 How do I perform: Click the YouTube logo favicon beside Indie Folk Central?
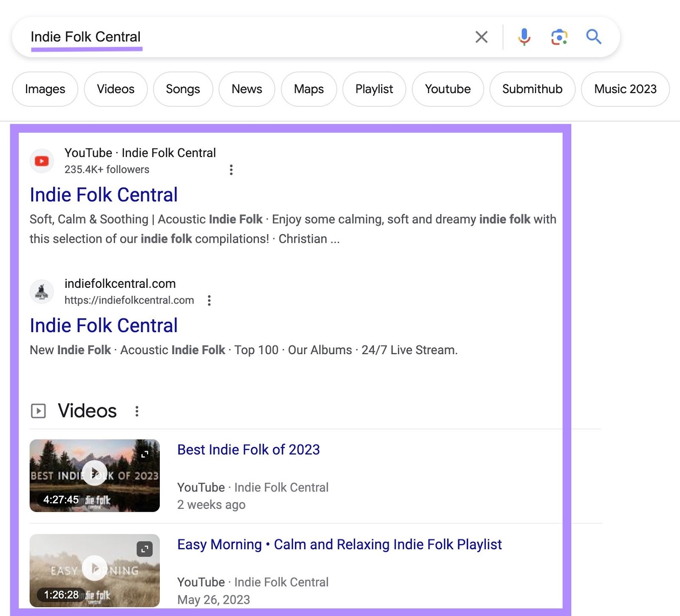(41, 161)
